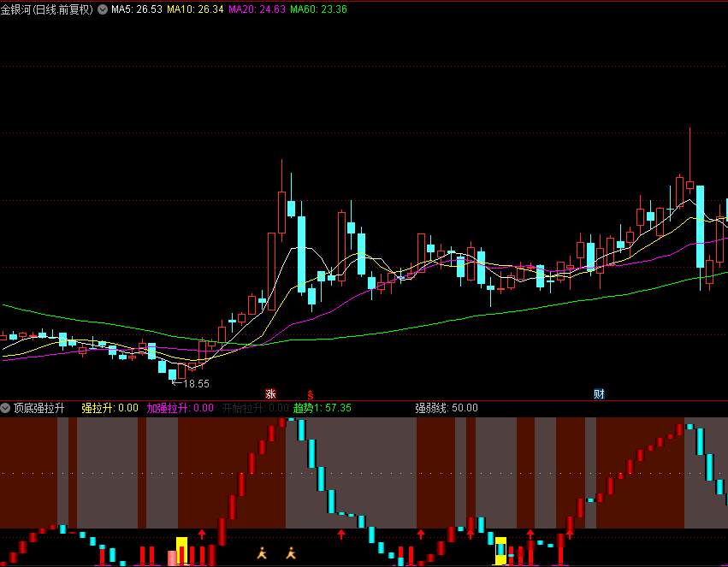Select the 强弱线: 50.00 value
The width and height of the screenshot is (728, 567).
pyautogui.click(x=447, y=408)
